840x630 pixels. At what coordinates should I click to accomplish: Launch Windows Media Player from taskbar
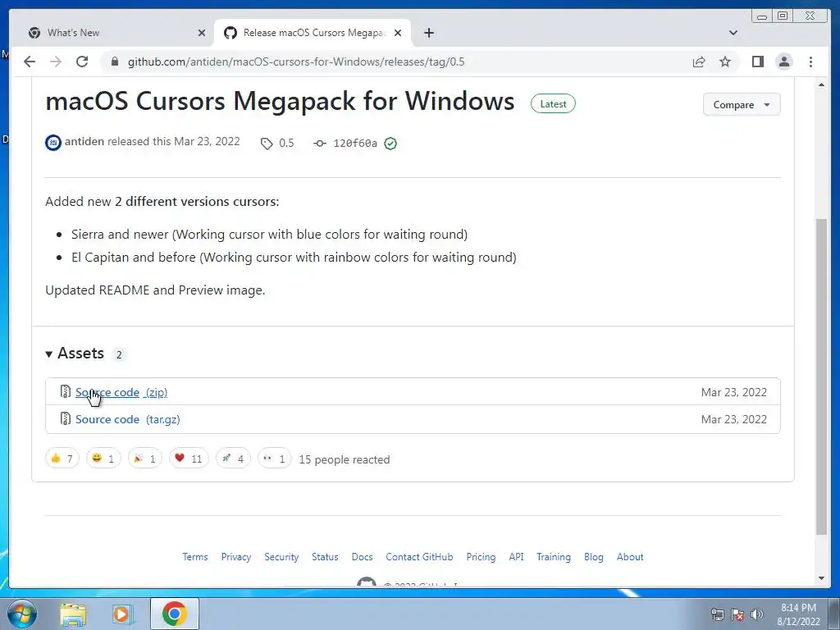pyautogui.click(x=123, y=614)
